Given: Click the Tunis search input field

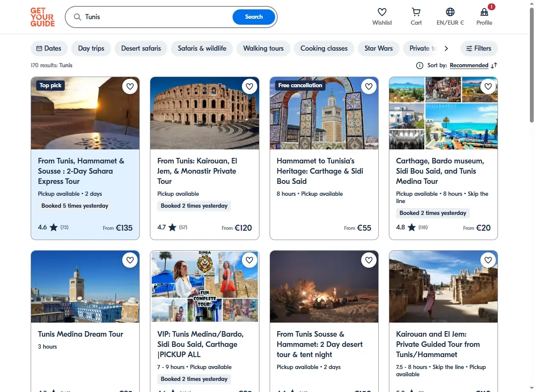Looking at the screenshot, I should click(158, 17).
